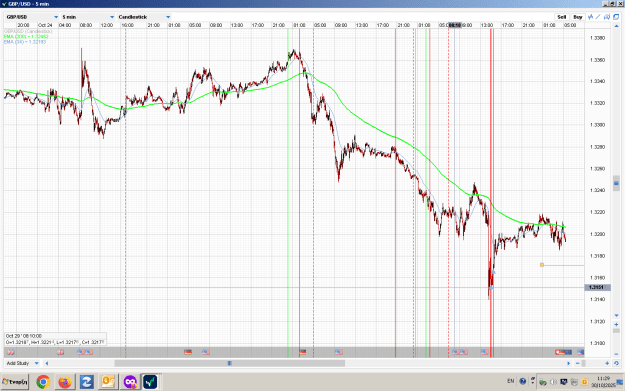This screenshot has height=391, width=625.
Task: Open the Candlestick chart type dropdown
Action: (144, 17)
